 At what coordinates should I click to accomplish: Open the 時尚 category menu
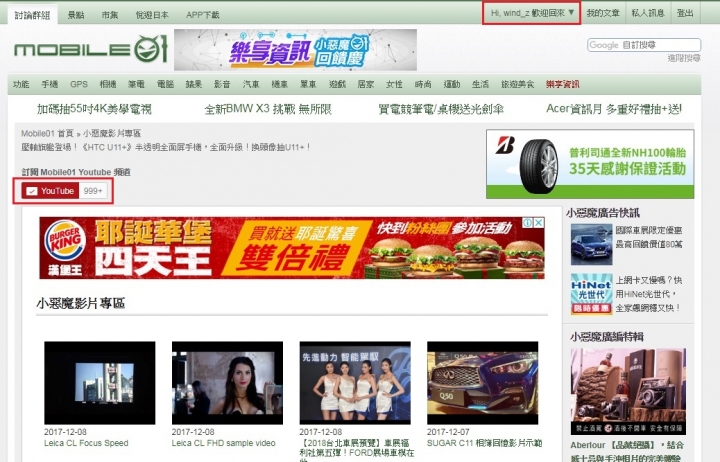coord(423,84)
